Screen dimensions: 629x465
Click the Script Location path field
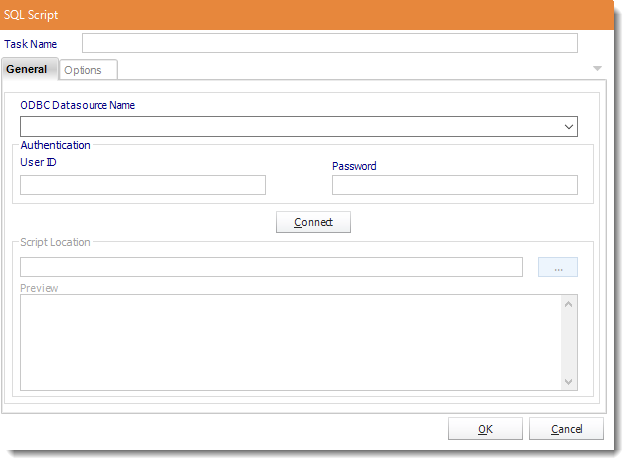tap(271, 267)
